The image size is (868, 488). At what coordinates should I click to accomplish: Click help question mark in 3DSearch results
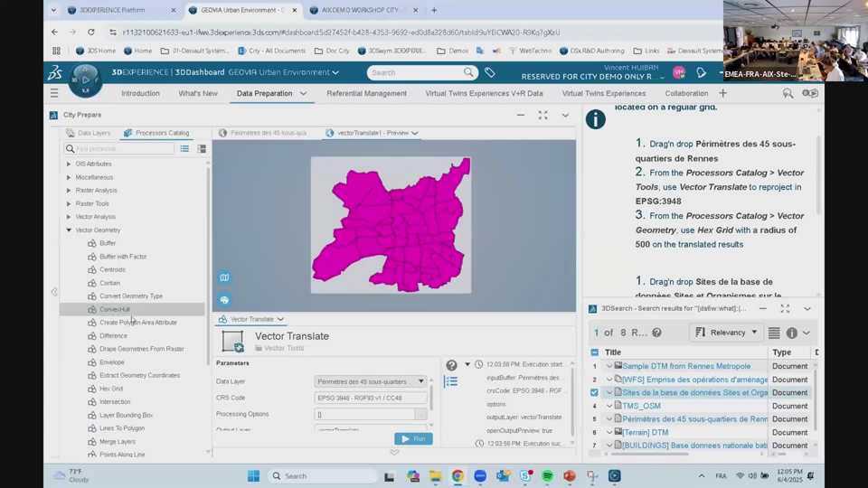click(656, 333)
